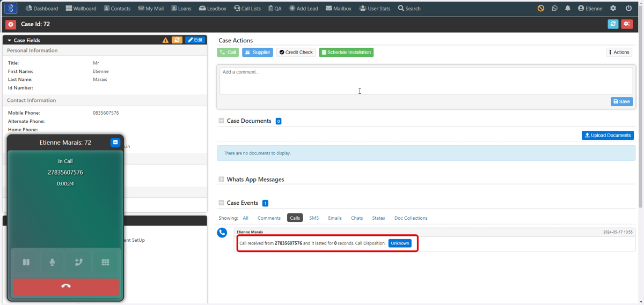Viewport: 644px width, 305px height.
Task: Click the Last Name value Marais
Action: click(x=100, y=79)
